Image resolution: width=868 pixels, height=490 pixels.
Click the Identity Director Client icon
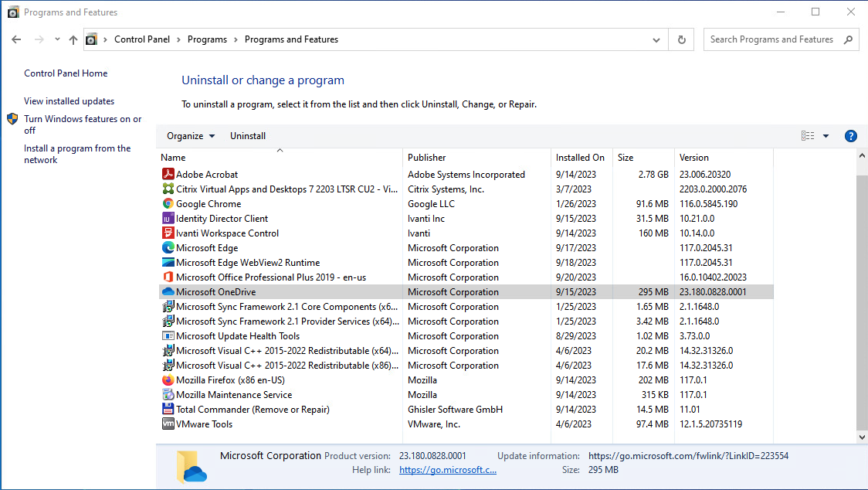(x=168, y=219)
